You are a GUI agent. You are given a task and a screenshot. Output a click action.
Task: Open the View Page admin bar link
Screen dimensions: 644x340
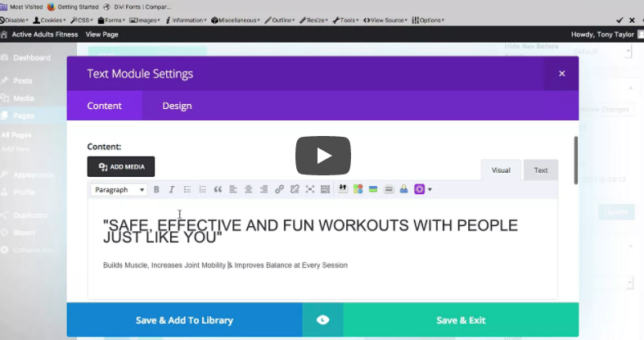click(101, 34)
